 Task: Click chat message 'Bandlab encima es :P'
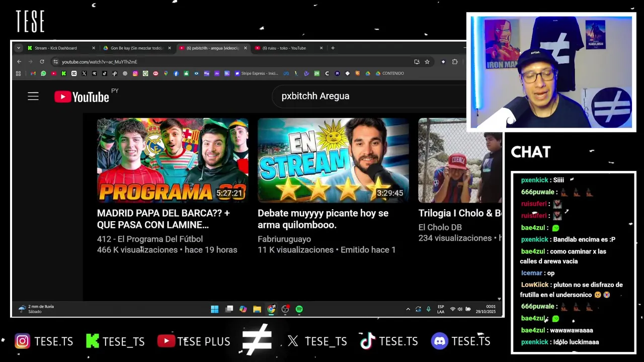(584, 239)
